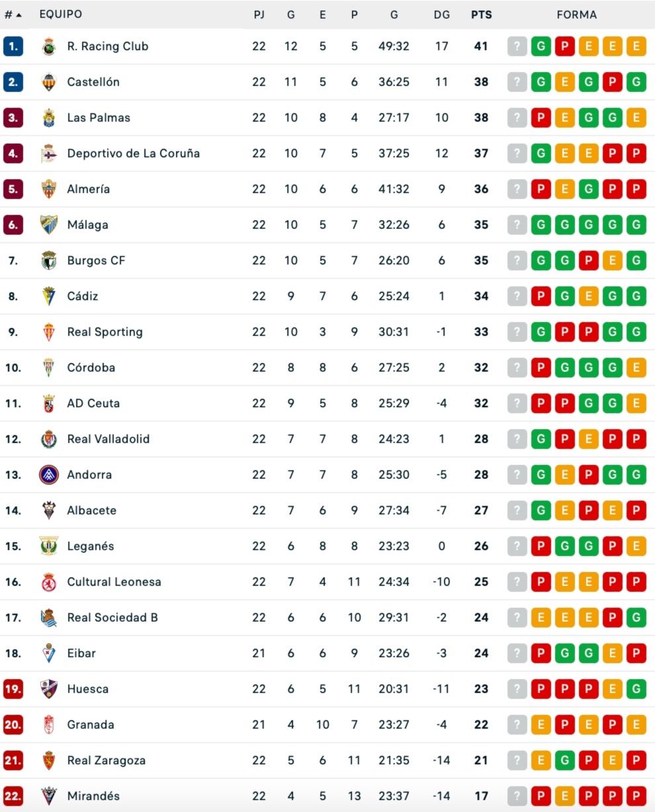Select the Castellón club logo
This screenshot has width=655, height=812.
[x=48, y=82]
